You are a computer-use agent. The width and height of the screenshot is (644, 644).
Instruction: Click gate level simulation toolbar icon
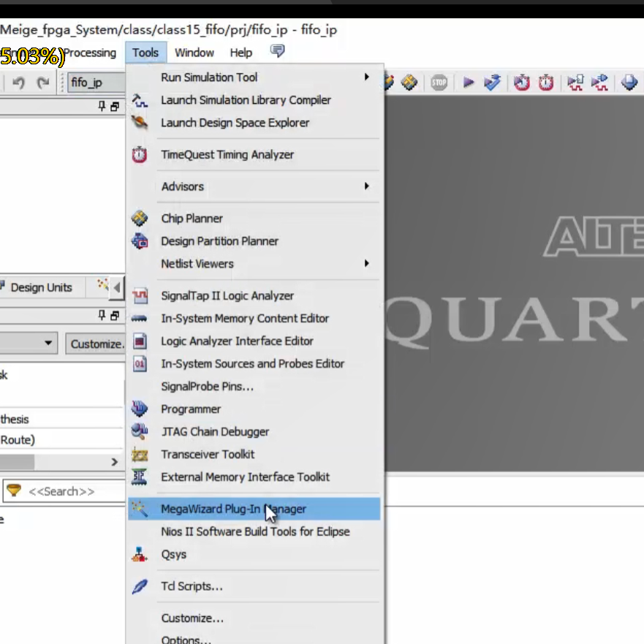click(599, 83)
